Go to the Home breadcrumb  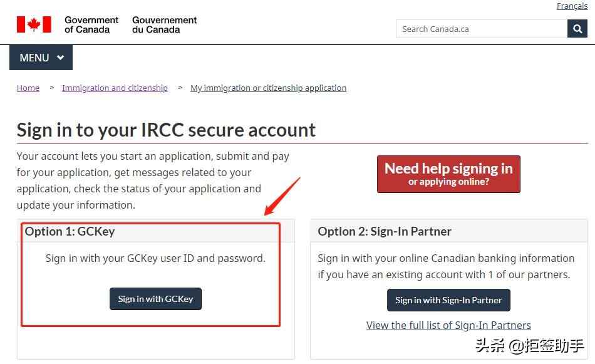[28, 88]
